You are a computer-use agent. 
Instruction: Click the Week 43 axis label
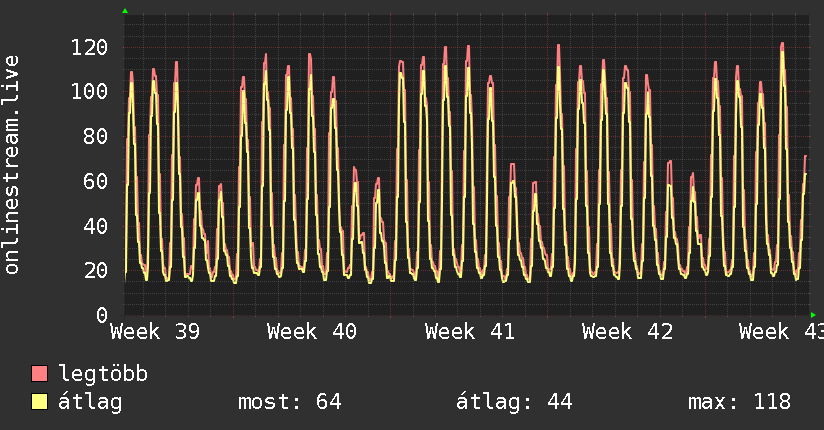point(781,332)
